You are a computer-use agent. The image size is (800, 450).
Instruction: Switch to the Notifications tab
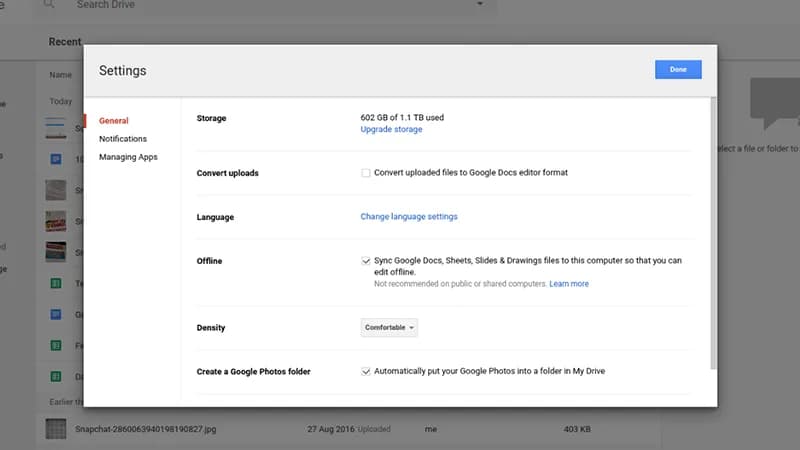[122, 139]
